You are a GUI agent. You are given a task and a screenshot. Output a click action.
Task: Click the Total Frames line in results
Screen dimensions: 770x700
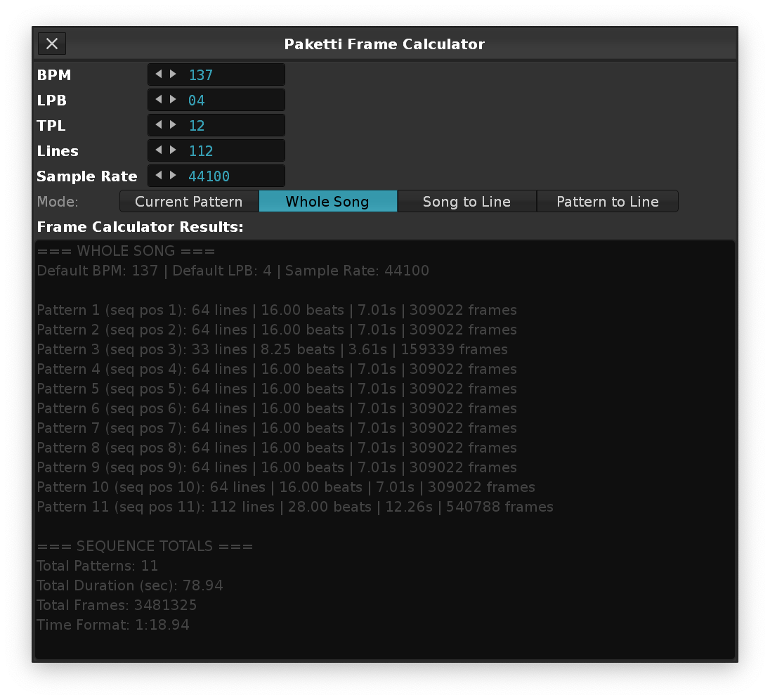117,605
